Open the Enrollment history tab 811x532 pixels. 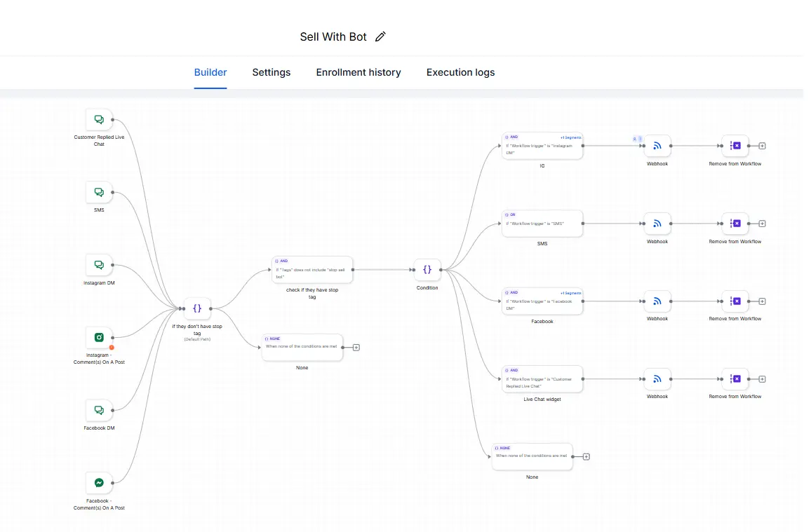click(x=358, y=72)
